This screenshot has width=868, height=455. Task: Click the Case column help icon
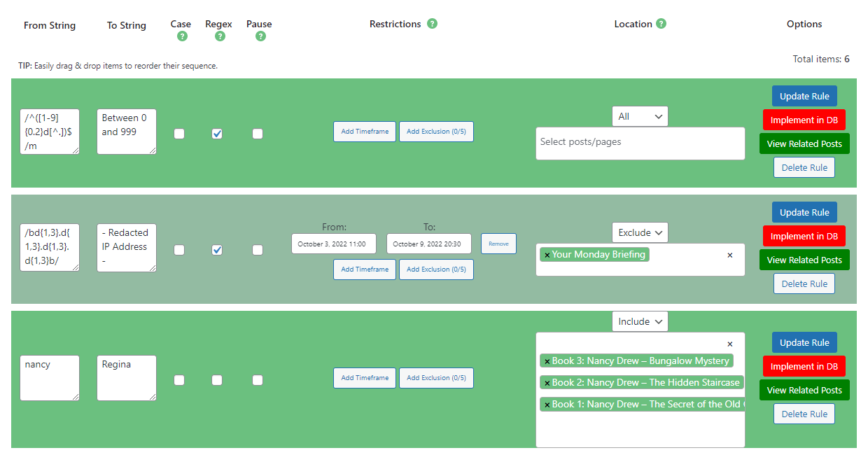coord(182,36)
